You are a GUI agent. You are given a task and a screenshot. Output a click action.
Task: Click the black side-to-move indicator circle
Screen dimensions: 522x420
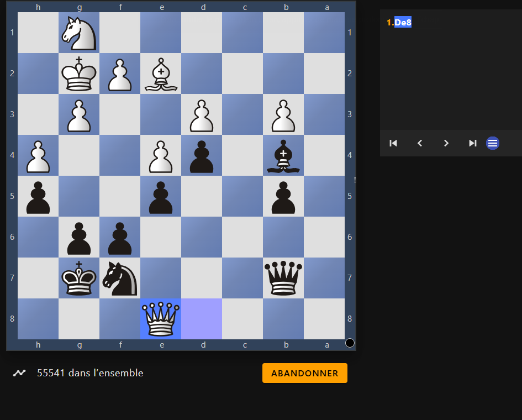(350, 343)
